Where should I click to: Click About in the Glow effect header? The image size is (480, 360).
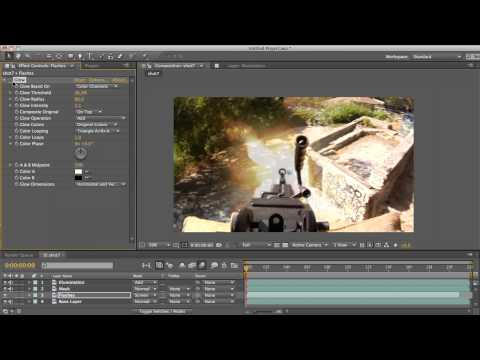(119, 80)
